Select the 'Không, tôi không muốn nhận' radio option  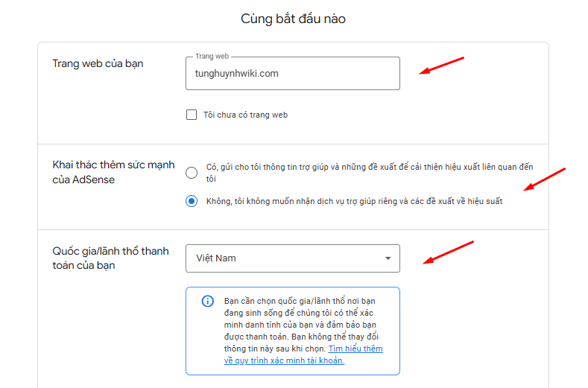(192, 201)
